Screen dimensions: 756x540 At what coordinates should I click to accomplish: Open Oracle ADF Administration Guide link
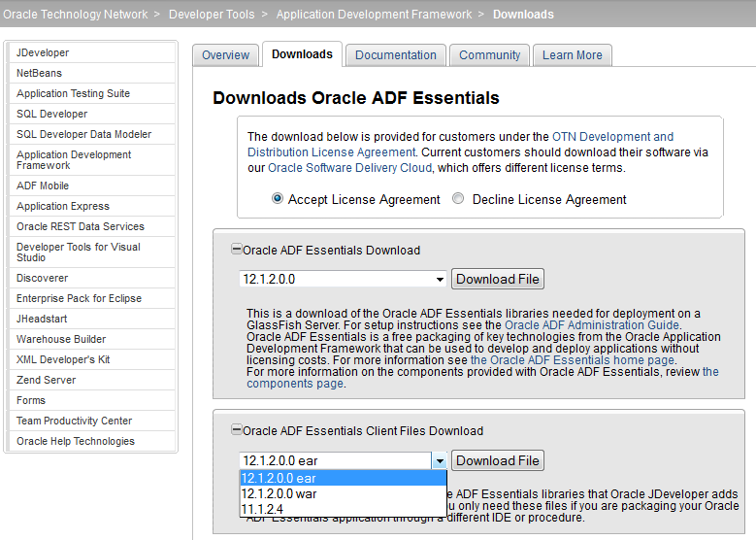pos(592,324)
